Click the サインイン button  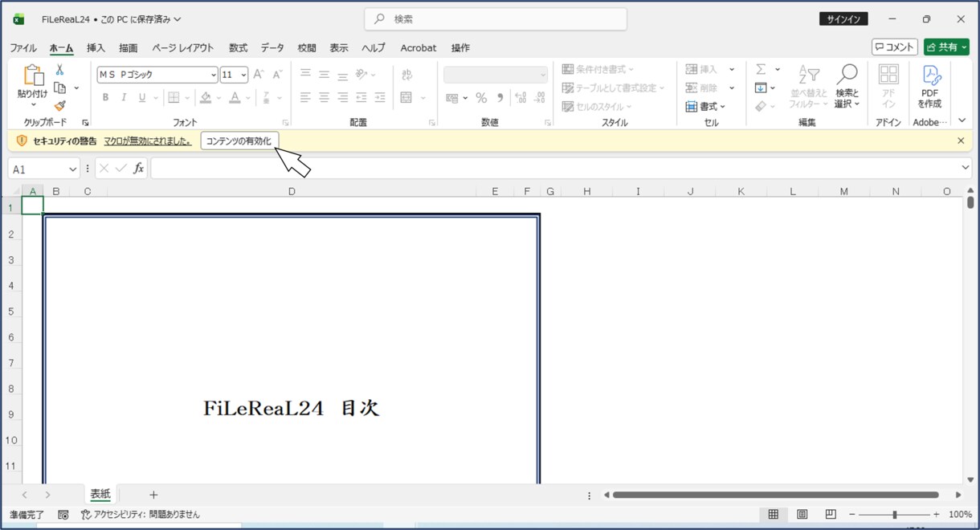point(843,19)
